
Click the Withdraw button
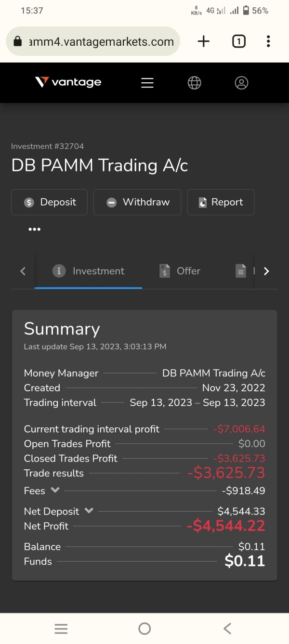click(137, 202)
